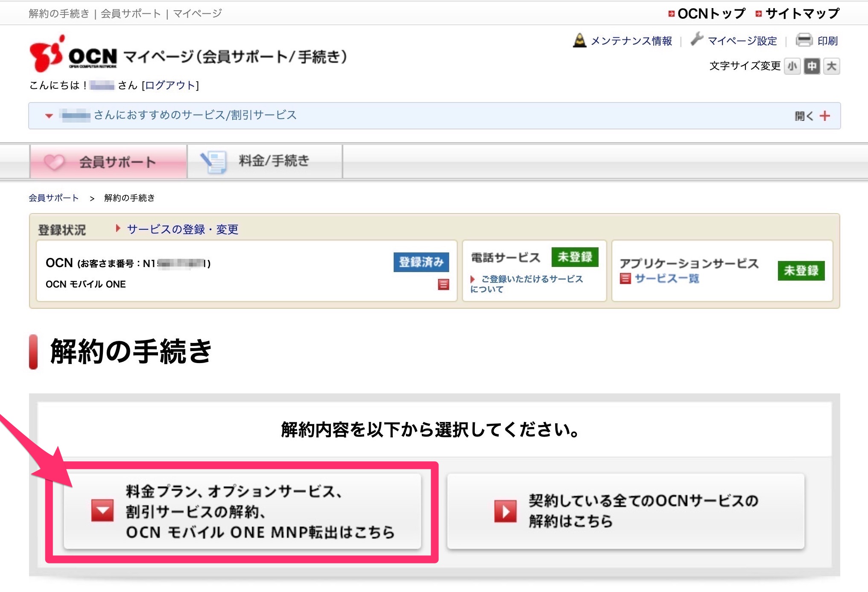The width and height of the screenshot is (868, 592).
Task: Switch to 会員サポート tab
Action: pyautogui.click(x=108, y=161)
